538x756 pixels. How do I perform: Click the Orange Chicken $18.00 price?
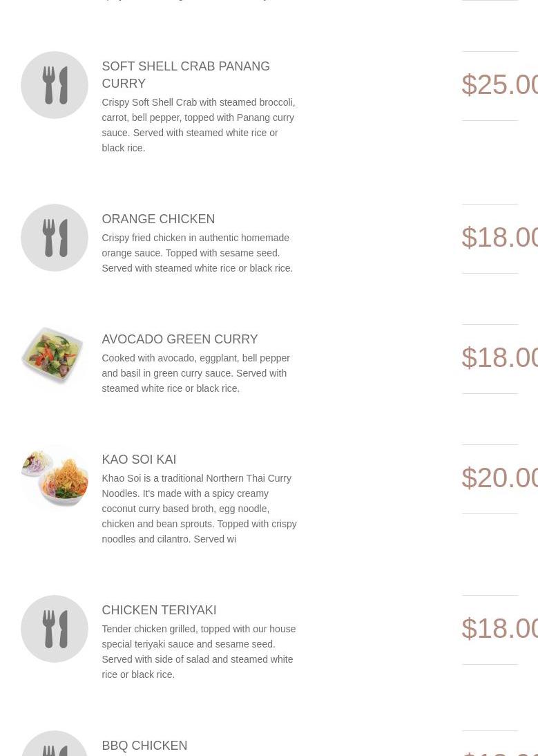499,238
